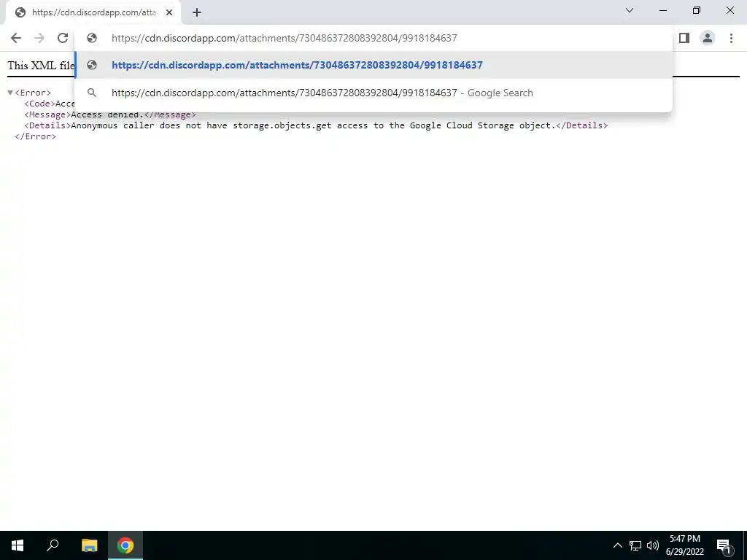Open a new tab with the plus button
The height and width of the screenshot is (560, 747).
pyautogui.click(x=197, y=13)
